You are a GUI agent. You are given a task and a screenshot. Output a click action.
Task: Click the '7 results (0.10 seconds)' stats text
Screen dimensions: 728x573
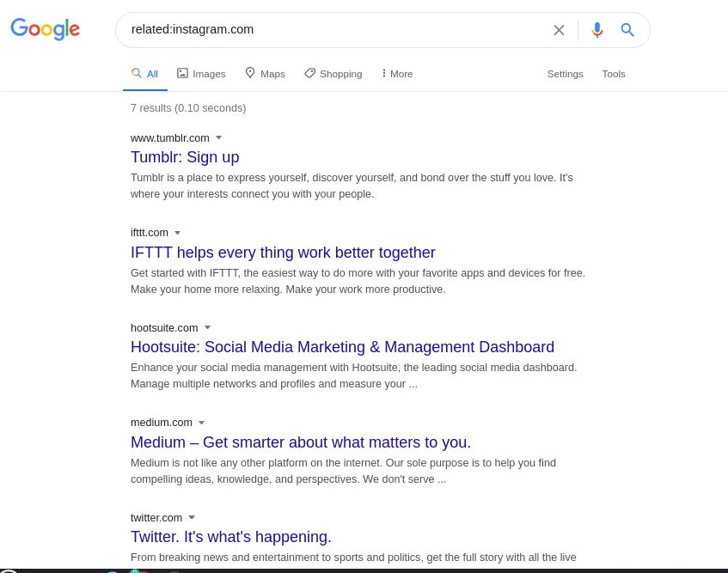pos(188,108)
